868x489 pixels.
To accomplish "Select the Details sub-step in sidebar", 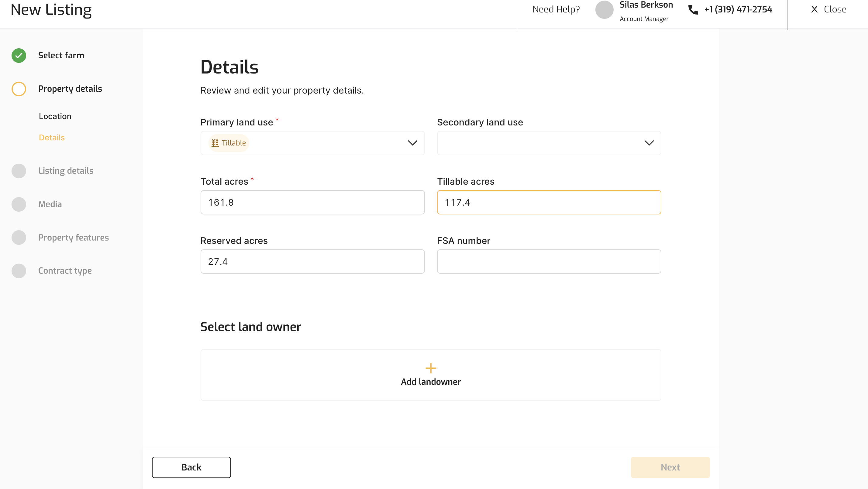I will coord(52,137).
